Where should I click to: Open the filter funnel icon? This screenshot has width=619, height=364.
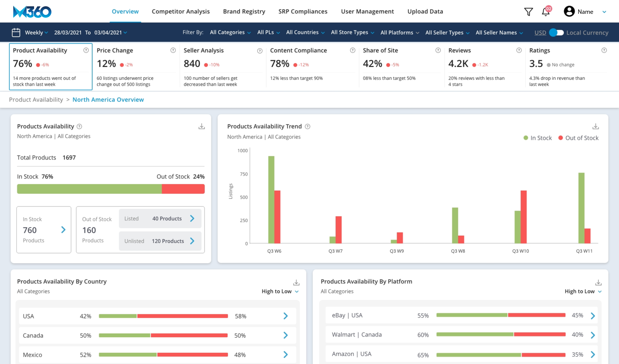pos(528,11)
